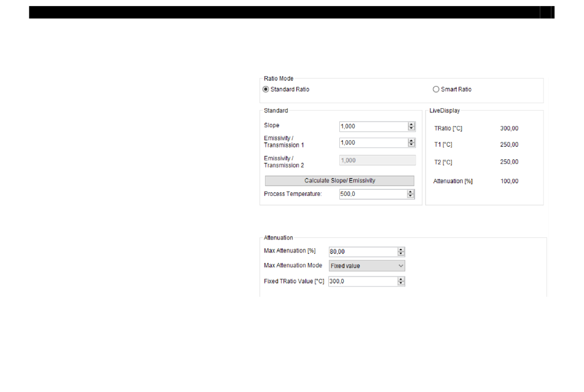Decrease Emissivity / Transmission 1 using down arrow
Image resolution: width=584 pixels, height=392 pixels.
411,145
